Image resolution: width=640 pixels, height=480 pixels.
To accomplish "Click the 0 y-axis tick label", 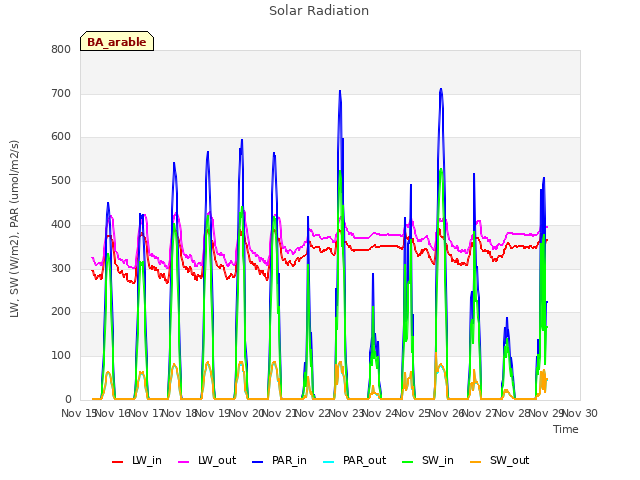I will click(x=68, y=399).
